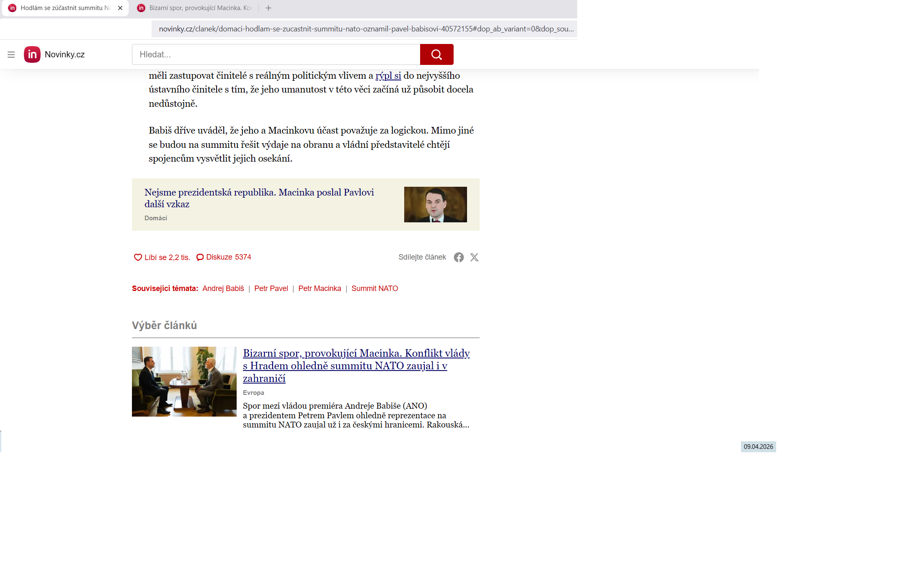Open Diskuze speech bubble icon
This screenshot has height=582, width=924.
click(x=200, y=258)
